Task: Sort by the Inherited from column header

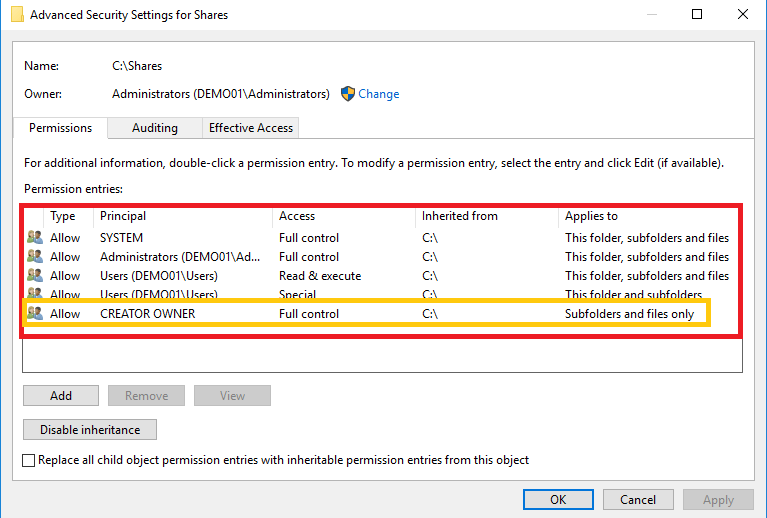Action: [459, 216]
